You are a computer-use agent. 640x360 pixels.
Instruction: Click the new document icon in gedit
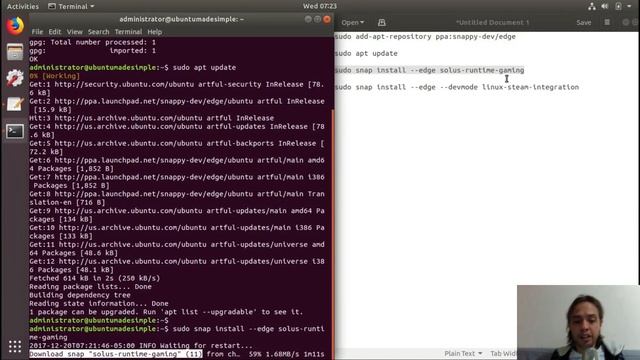[x=382, y=22]
